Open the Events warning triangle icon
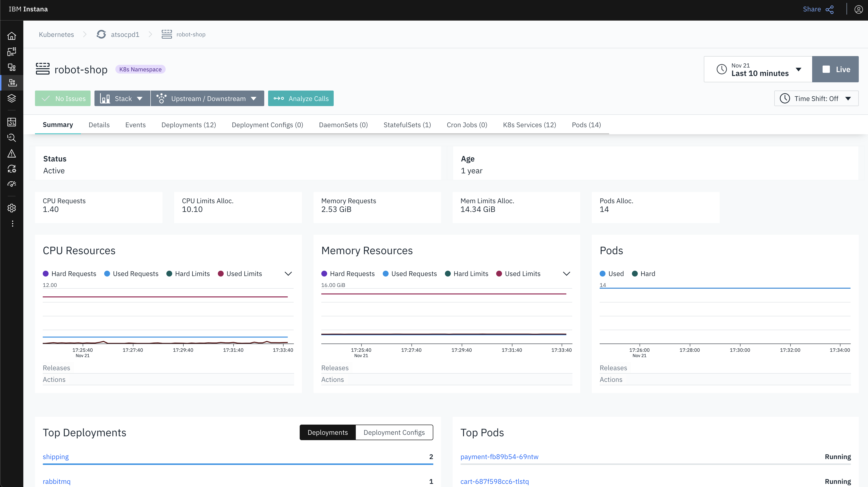 pos(12,154)
